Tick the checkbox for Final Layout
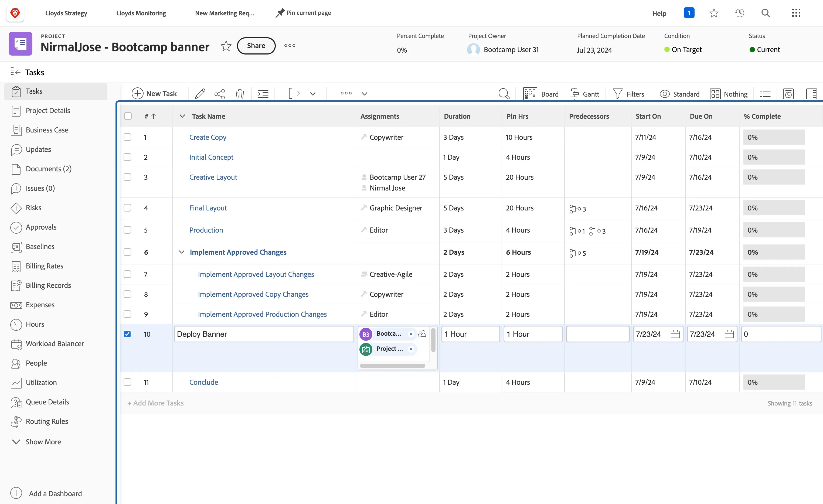 click(x=128, y=208)
